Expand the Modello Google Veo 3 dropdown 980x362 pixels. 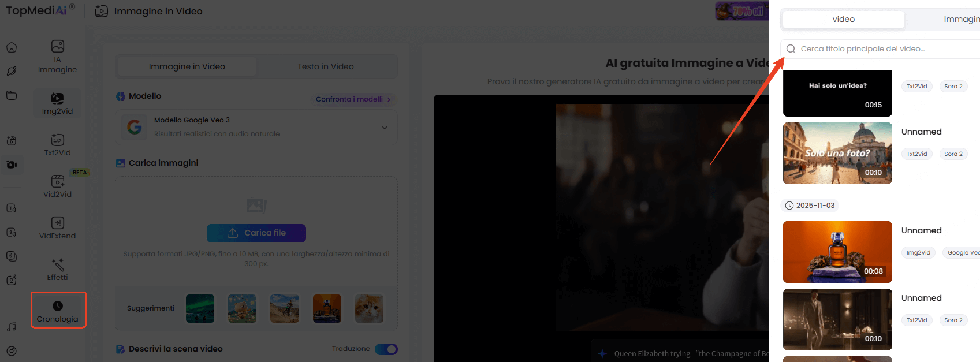[256, 128]
